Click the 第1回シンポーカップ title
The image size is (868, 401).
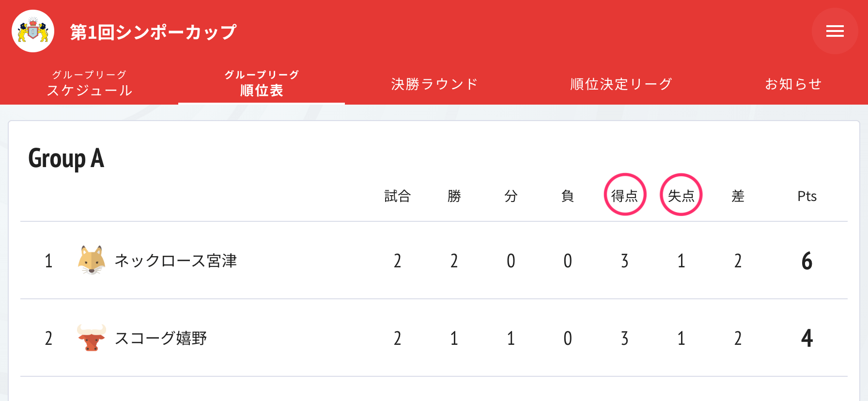coord(153,32)
